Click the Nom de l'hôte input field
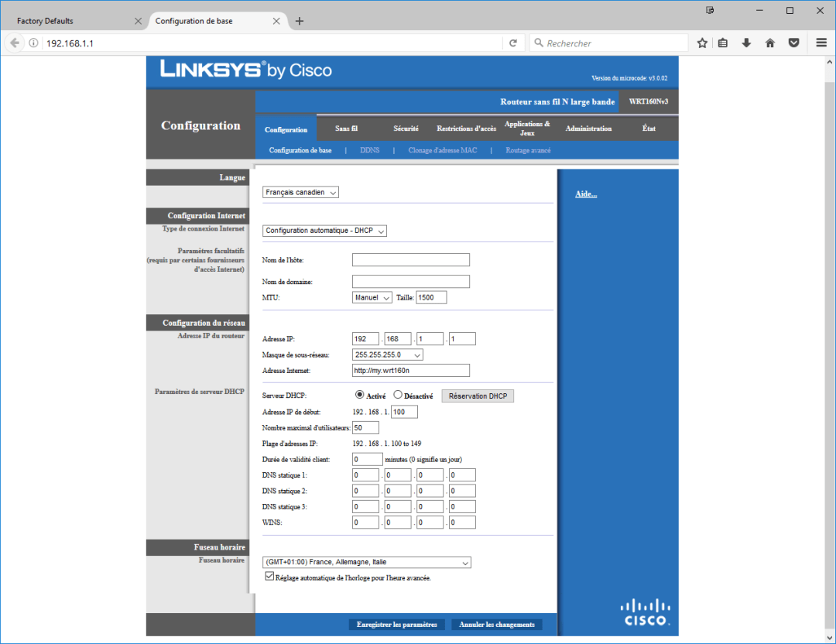The width and height of the screenshot is (836, 644). click(x=411, y=260)
